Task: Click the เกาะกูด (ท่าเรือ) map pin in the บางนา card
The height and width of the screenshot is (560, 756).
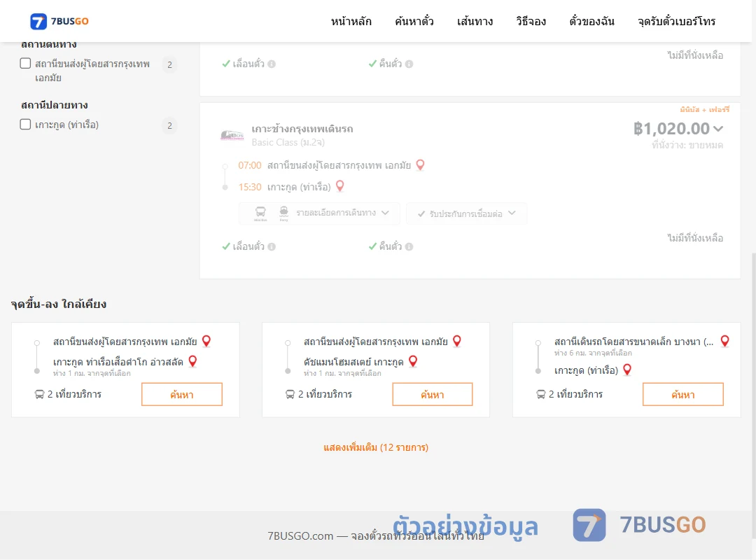Action: coord(627,370)
